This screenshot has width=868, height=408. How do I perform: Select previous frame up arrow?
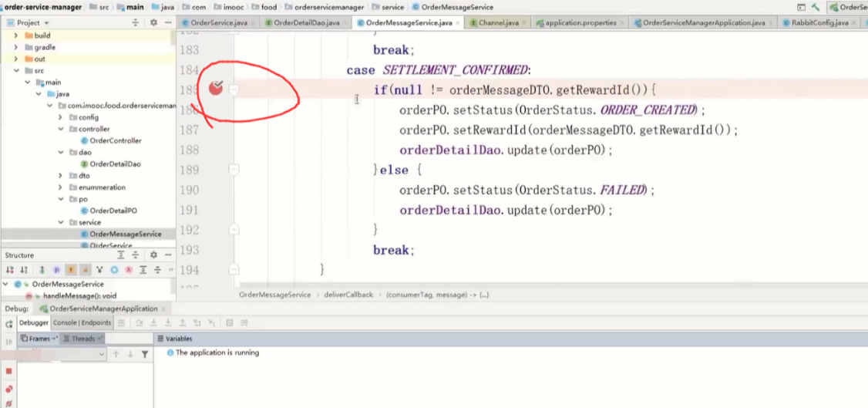(116, 354)
